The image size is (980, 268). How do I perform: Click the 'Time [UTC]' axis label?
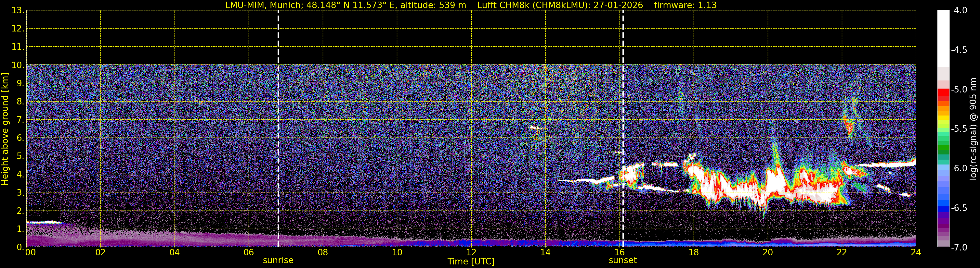coord(471,262)
